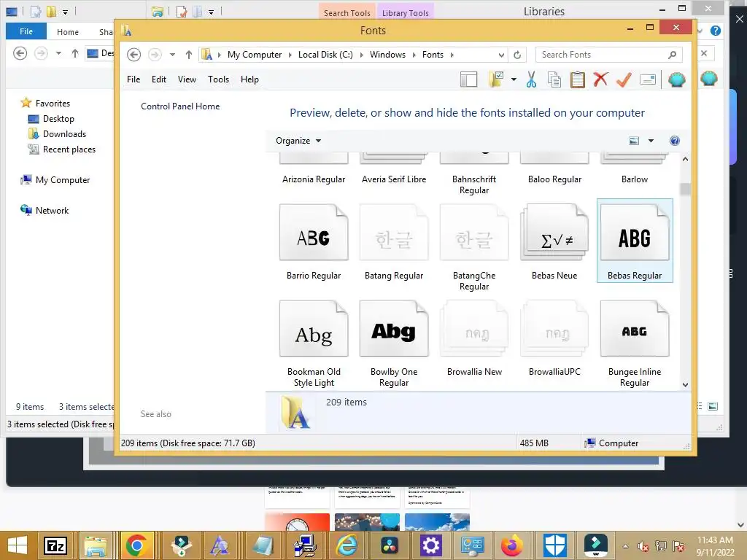Open Classic Shell settings in Fonts window
747x560 pixels.
(676, 79)
